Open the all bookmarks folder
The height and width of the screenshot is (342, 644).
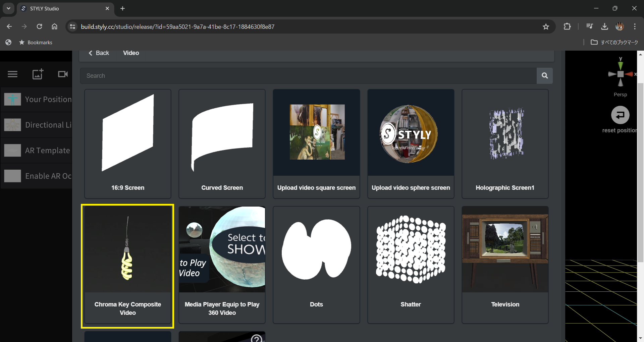coord(614,42)
